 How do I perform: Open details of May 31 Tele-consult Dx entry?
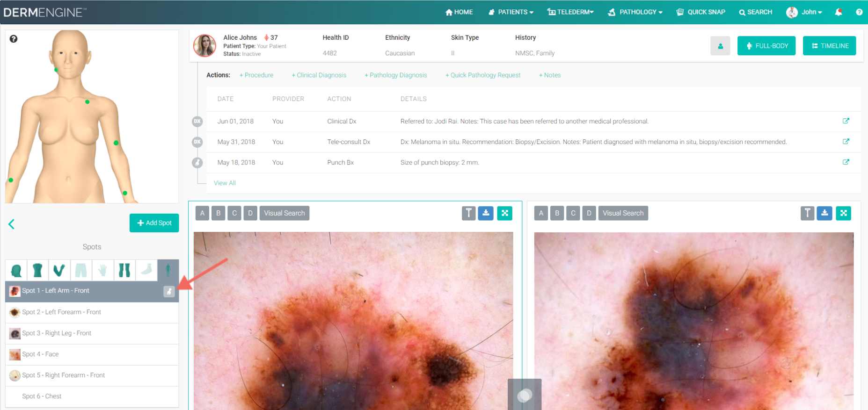[x=846, y=141]
